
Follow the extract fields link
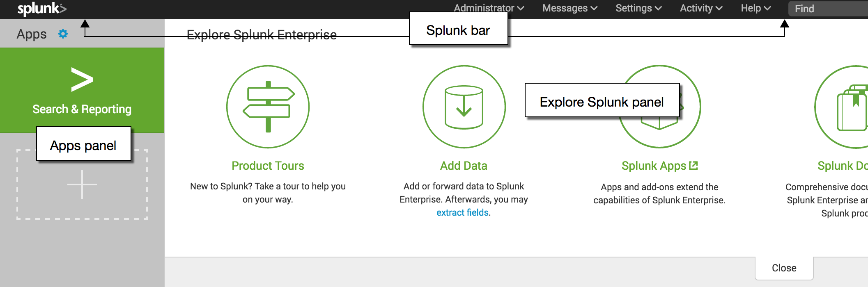(462, 212)
